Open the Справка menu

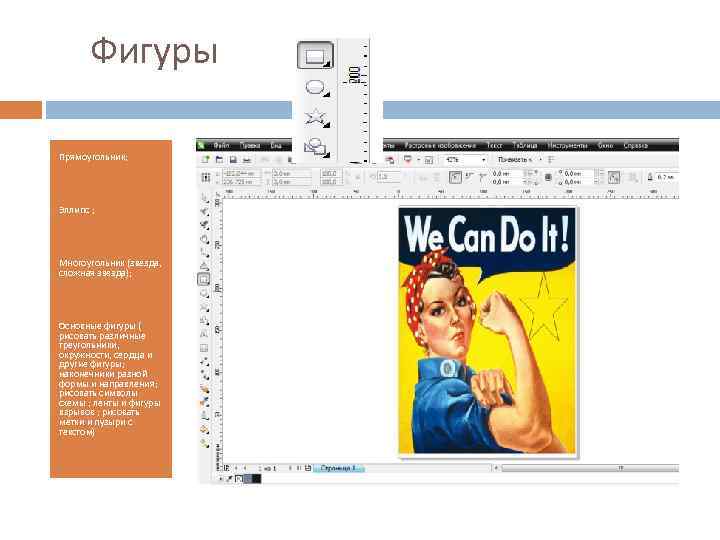(636, 145)
